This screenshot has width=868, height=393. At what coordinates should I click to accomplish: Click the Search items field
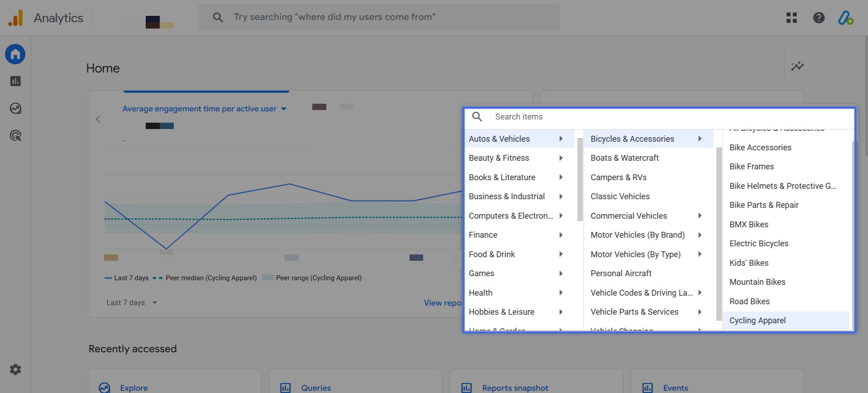pos(660,117)
